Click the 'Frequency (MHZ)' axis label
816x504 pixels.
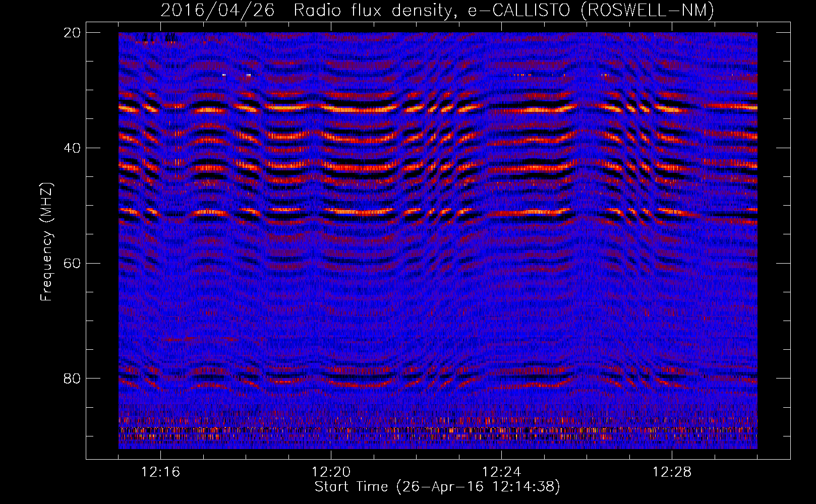pos(46,242)
